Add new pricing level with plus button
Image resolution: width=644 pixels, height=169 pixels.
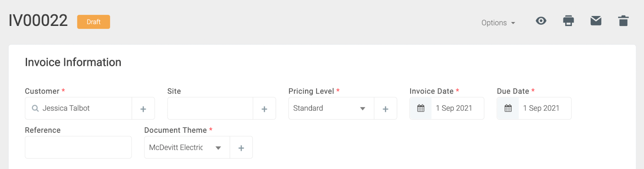click(386, 108)
